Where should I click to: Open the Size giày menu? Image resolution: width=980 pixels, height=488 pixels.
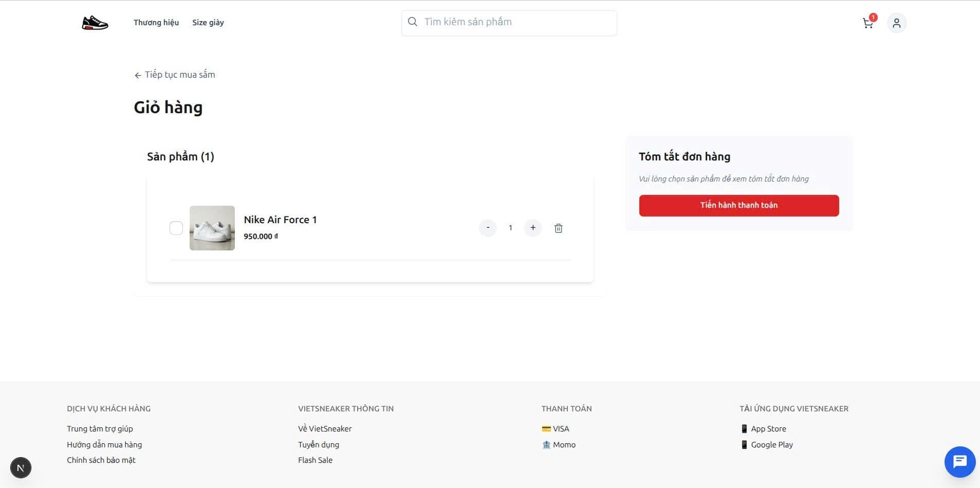click(208, 23)
